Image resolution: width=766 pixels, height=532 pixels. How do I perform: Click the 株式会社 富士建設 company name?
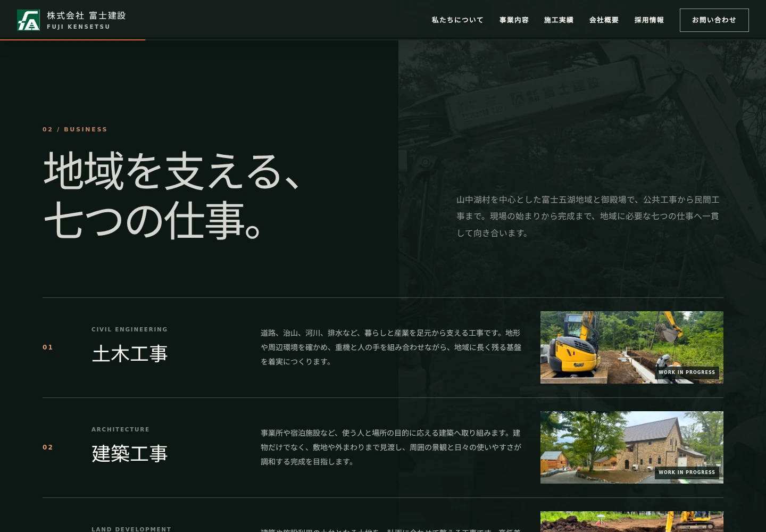86,15
